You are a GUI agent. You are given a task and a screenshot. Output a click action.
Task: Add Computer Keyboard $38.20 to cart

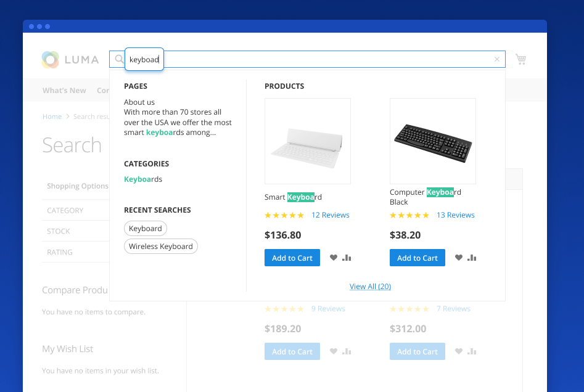click(417, 258)
